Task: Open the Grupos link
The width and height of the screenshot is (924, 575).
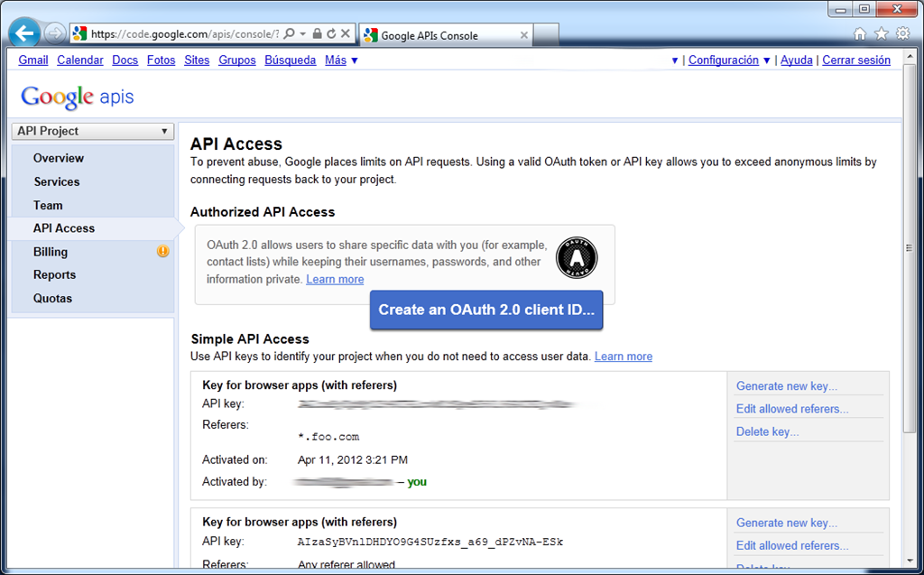Action: [237, 60]
